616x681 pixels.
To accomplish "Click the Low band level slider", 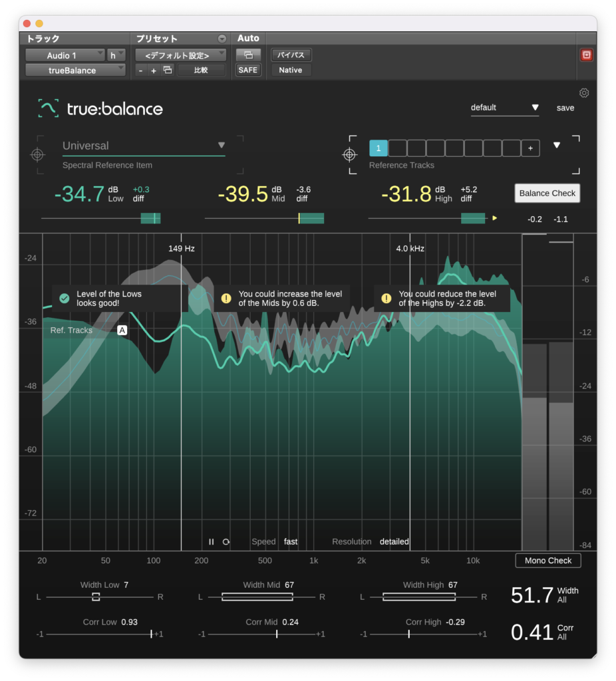I will pos(101,218).
